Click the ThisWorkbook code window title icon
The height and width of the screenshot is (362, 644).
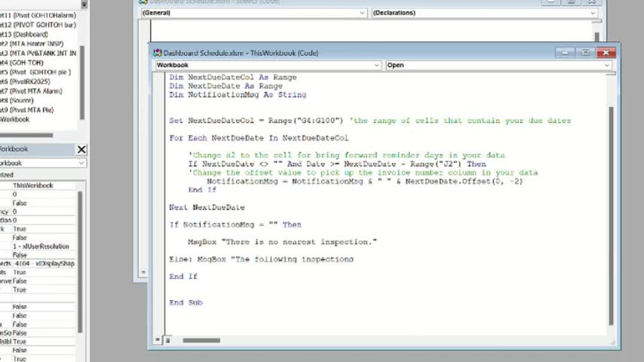point(157,53)
